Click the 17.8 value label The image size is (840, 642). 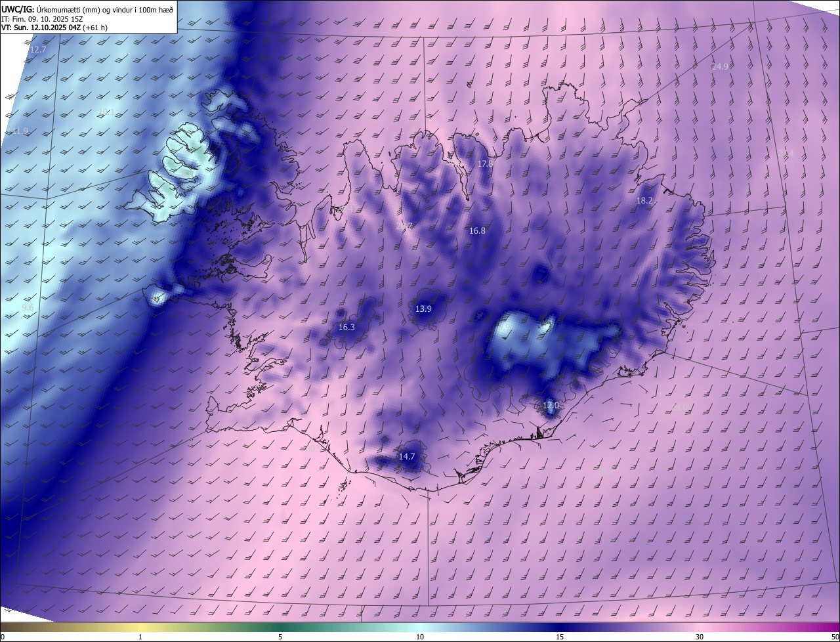click(485, 163)
